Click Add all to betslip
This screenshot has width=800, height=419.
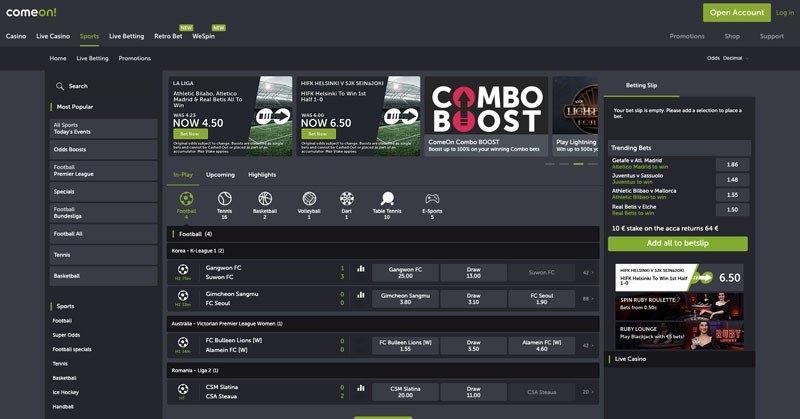click(678, 243)
